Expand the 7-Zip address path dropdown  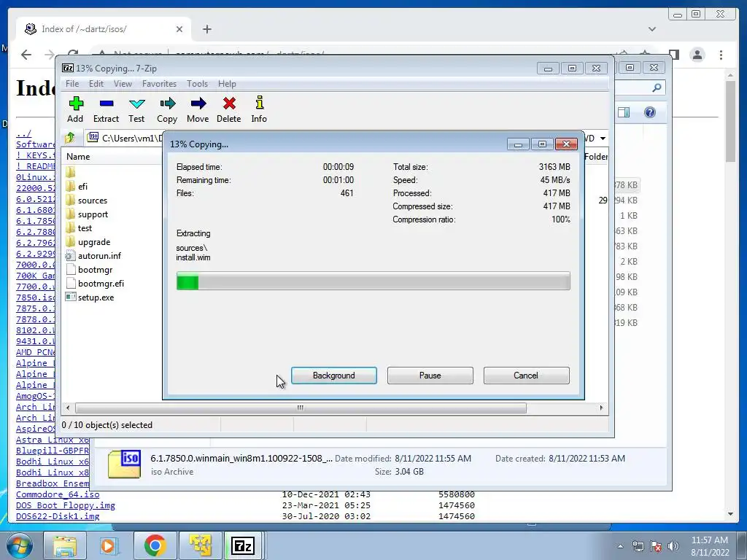point(603,138)
